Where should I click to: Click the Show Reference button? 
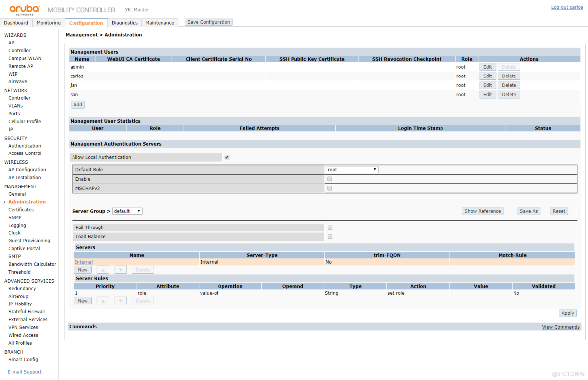[x=482, y=211]
